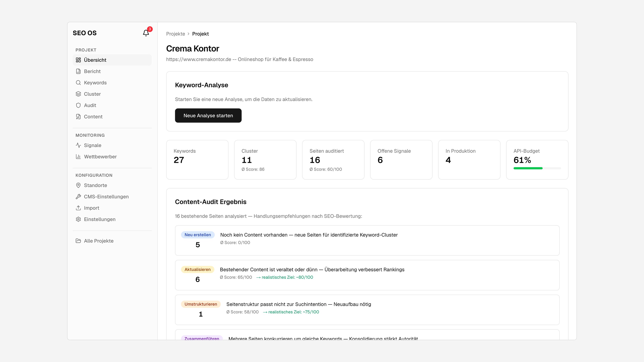Click the Seiten auditiert value 16
The width and height of the screenshot is (644, 362).
(315, 160)
